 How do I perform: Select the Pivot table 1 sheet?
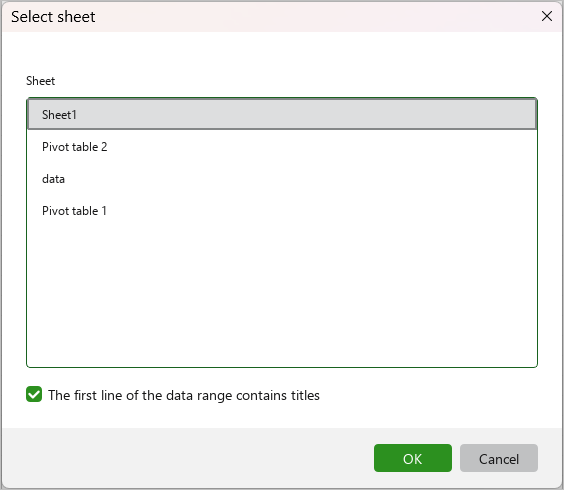[282, 211]
